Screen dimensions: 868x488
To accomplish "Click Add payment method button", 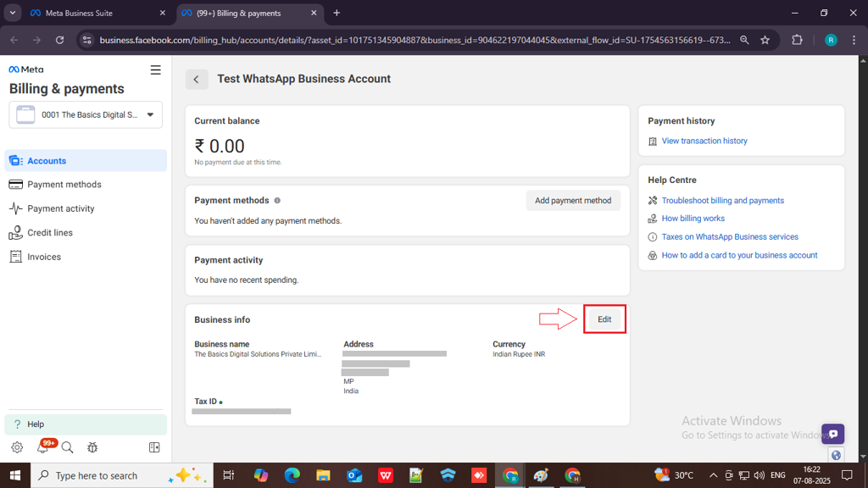I will (x=573, y=200).
